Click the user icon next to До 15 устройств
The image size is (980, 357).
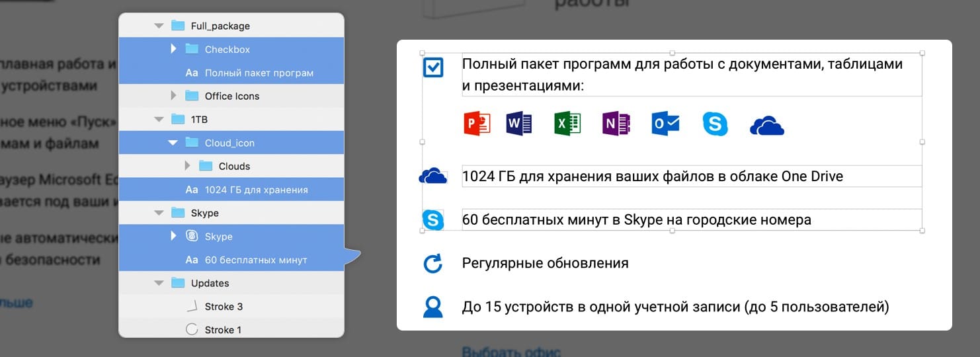tap(432, 307)
